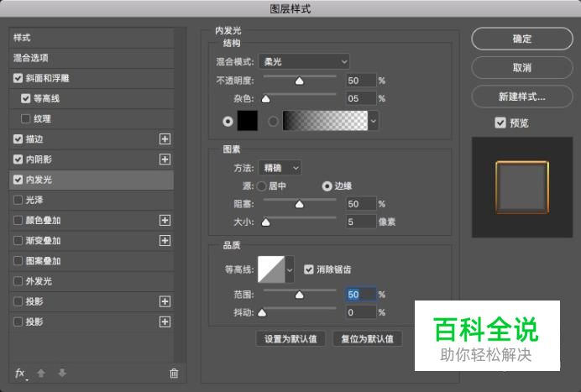Enable the 纹理 checkbox
Viewport: 581px width, 392px height.
point(25,118)
